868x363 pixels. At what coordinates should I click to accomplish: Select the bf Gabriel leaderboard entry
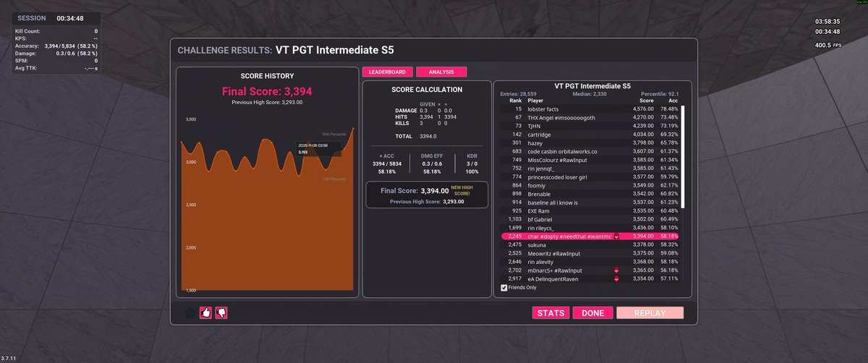point(590,219)
